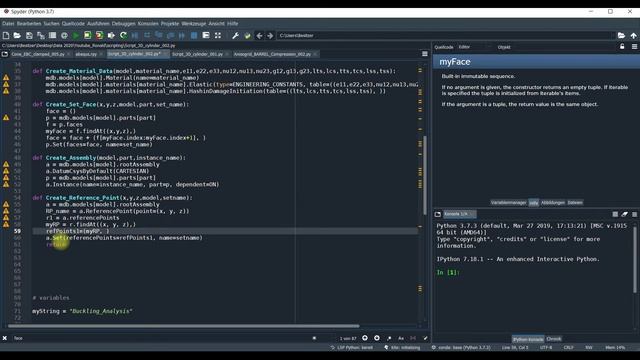The width and height of the screenshot is (640, 360).
Task: Open the Ansicht menu
Action: coord(216,24)
